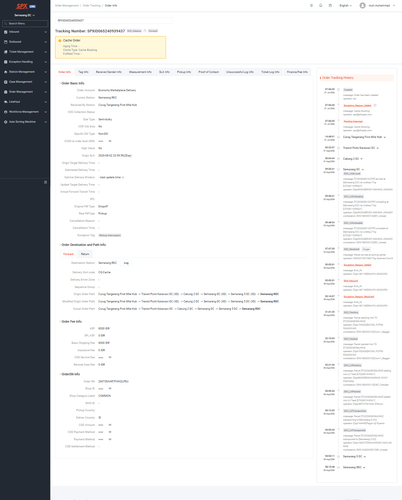Click the Log button beside Destination Station
Screen dimensions: 402x500
pos(126,263)
